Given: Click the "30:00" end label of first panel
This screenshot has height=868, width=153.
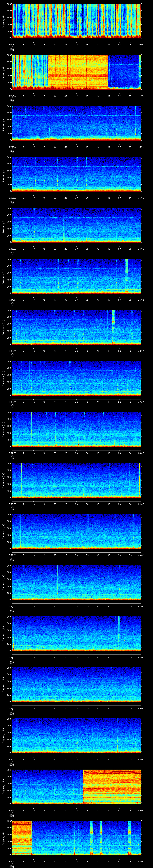Looking at the screenshot, I should pyautogui.click(x=141, y=44).
